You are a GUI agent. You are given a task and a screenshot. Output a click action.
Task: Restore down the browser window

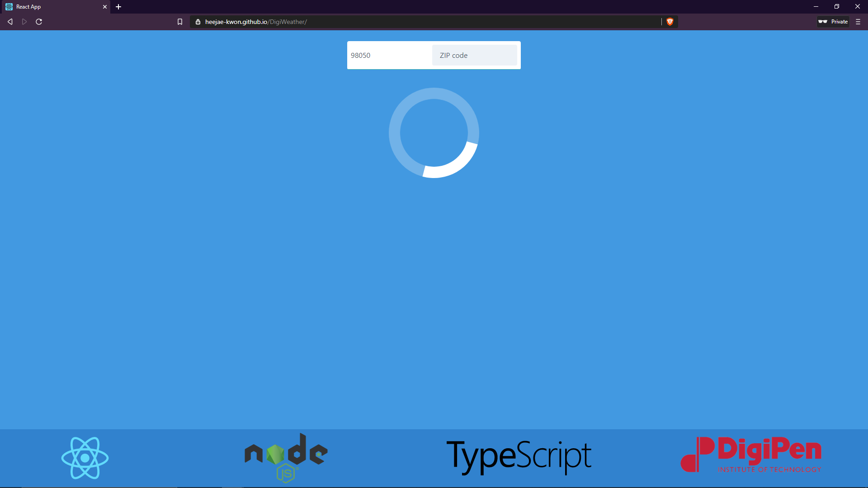[837, 7]
